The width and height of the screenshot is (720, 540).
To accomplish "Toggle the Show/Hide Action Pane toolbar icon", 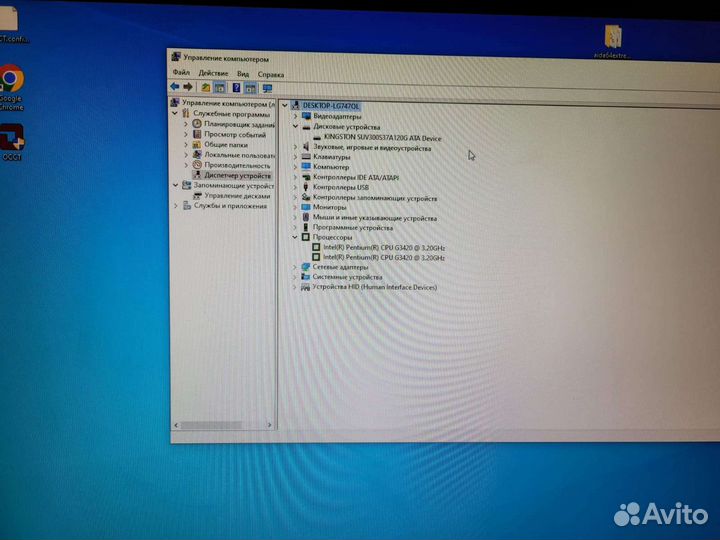I will [x=250, y=87].
